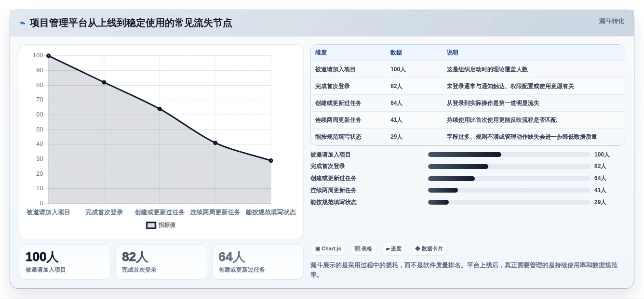The width and height of the screenshot is (644, 299).
Task: Click the description 持续使用比首次使用更能反映流程是否匹配
Action: point(502,120)
